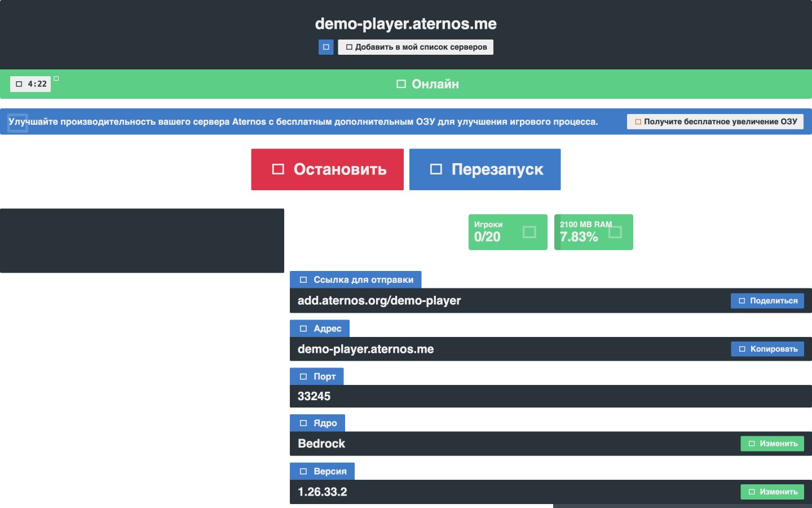
Task: Add server via Добавить в мой список серверов
Action: [x=416, y=47]
